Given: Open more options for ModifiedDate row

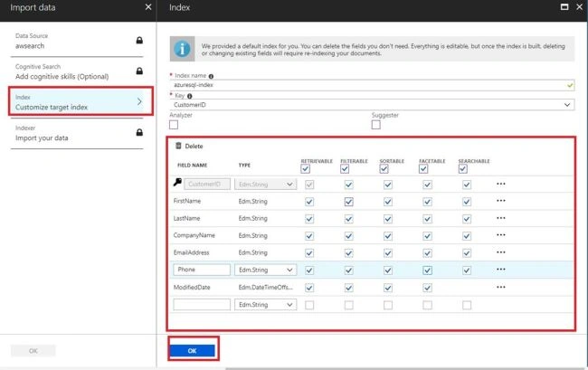Looking at the screenshot, I should [500, 287].
